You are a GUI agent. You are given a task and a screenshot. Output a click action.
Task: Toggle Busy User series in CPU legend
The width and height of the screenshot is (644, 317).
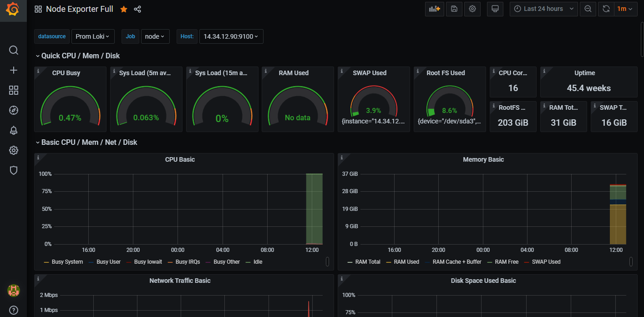click(x=108, y=262)
